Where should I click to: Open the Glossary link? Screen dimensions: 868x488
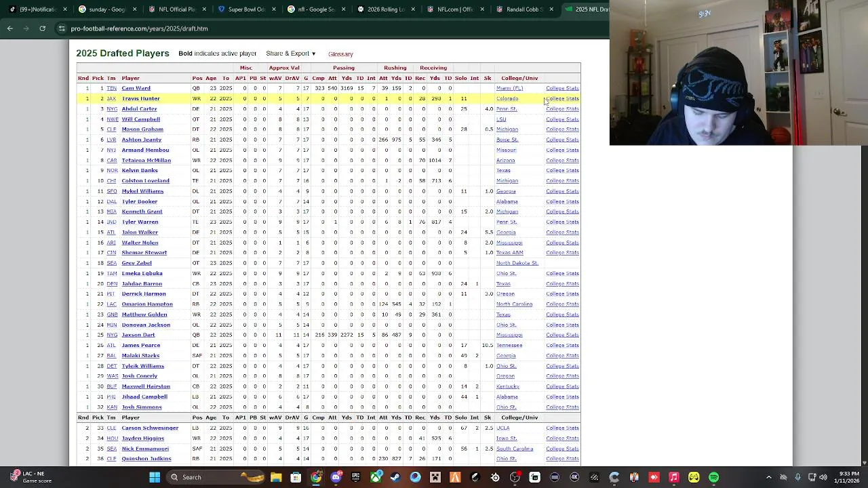(340, 54)
